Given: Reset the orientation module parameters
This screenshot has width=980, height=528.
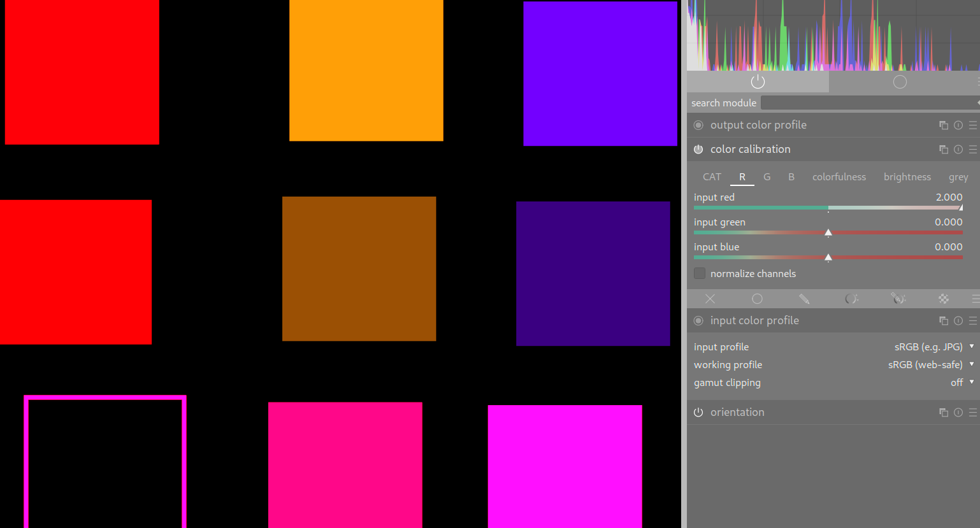Looking at the screenshot, I should [x=958, y=413].
